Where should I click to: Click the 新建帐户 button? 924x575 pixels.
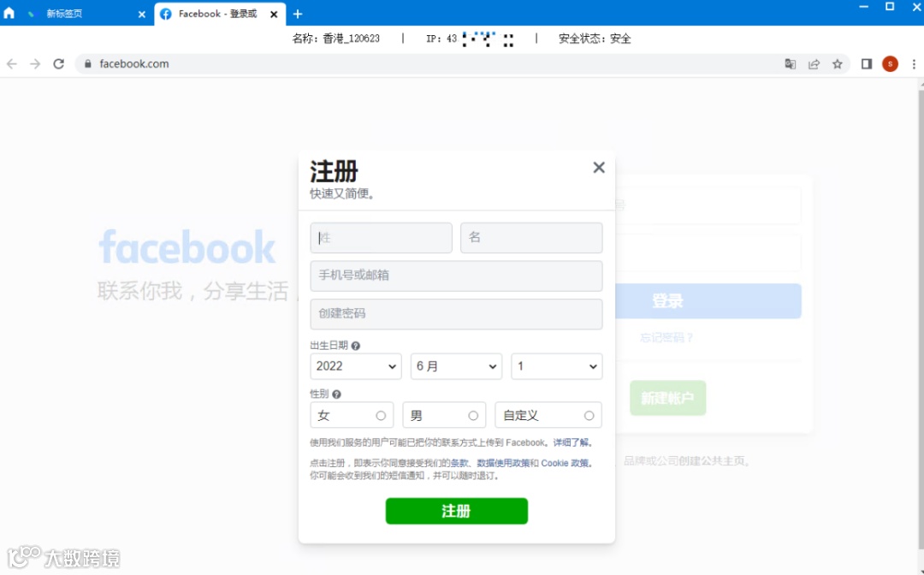coord(667,398)
